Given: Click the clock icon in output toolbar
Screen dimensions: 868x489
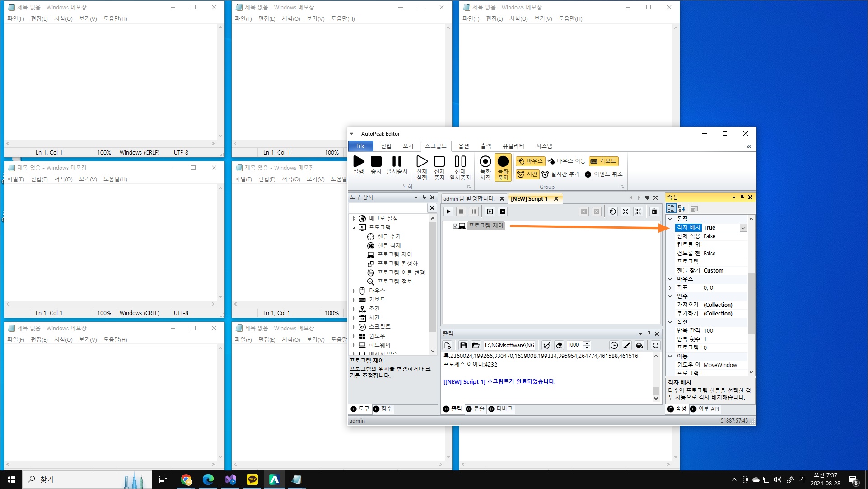Looking at the screenshot, I should point(614,345).
